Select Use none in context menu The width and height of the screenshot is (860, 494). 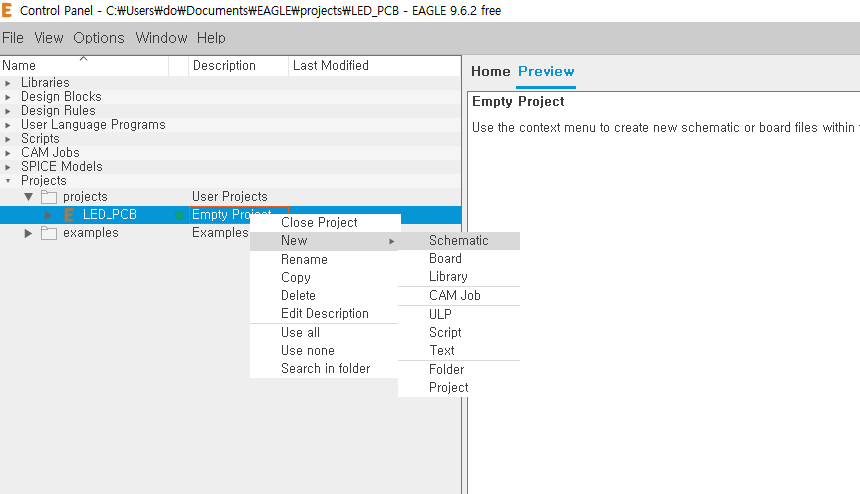325,351
